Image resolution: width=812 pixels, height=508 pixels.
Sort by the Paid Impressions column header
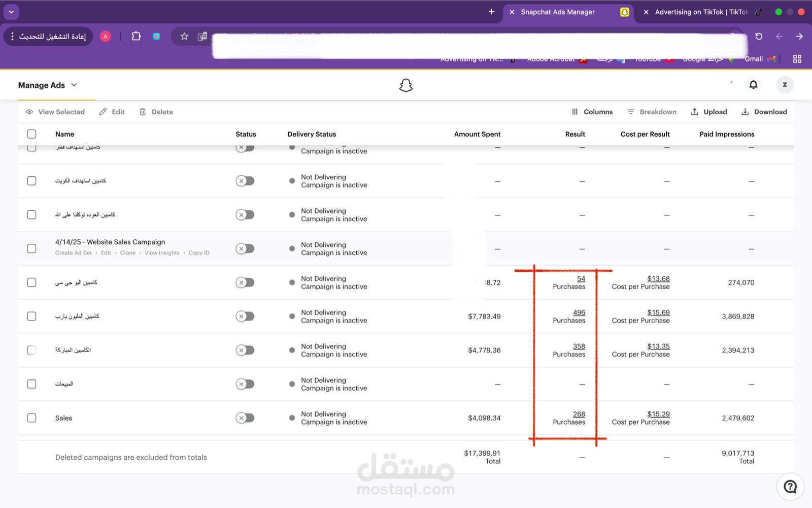[x=727, y=134]
